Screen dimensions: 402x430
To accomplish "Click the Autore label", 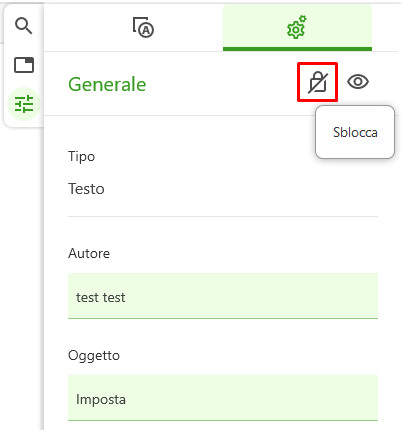I will (x=89, y=253).
